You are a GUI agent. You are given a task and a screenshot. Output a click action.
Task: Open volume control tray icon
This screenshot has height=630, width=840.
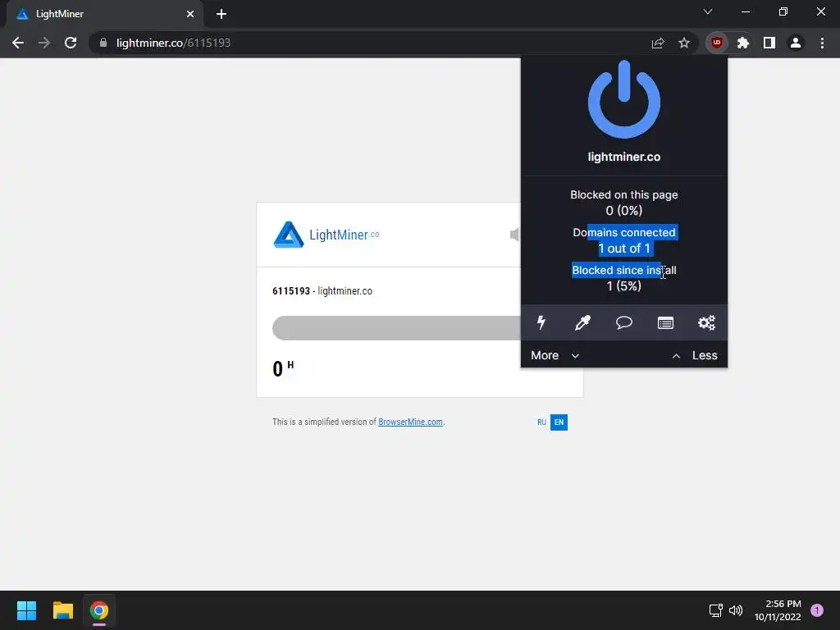tap(736, 610)
